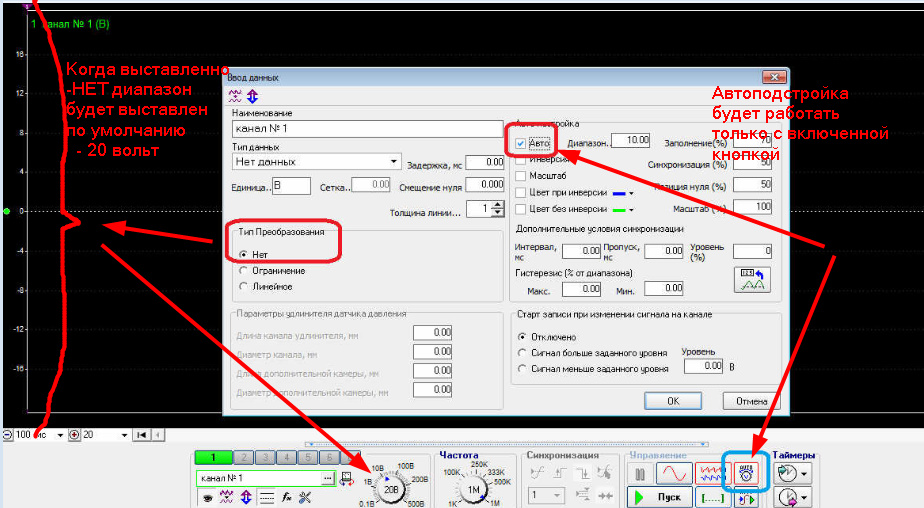The height and width of the screenshot is (508, 924).
Task: Open the sync channel dropdown showing 1
Action: (547, 495)
